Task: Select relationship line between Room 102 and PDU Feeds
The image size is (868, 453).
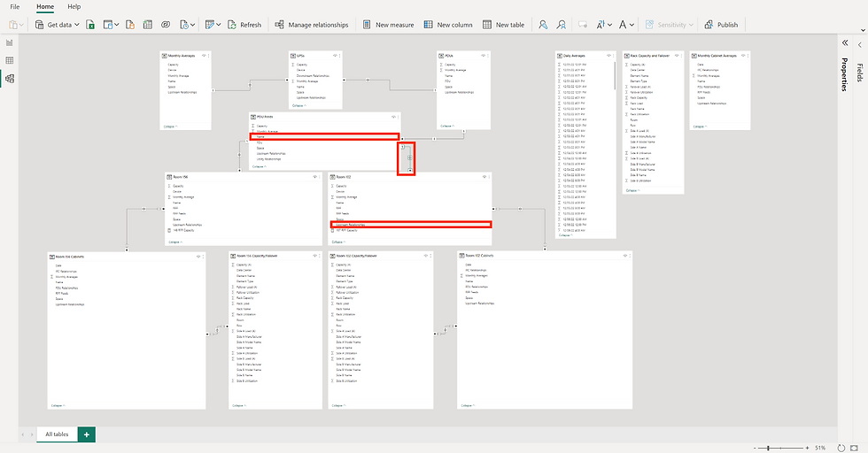Action: click(x=409, y=158)
